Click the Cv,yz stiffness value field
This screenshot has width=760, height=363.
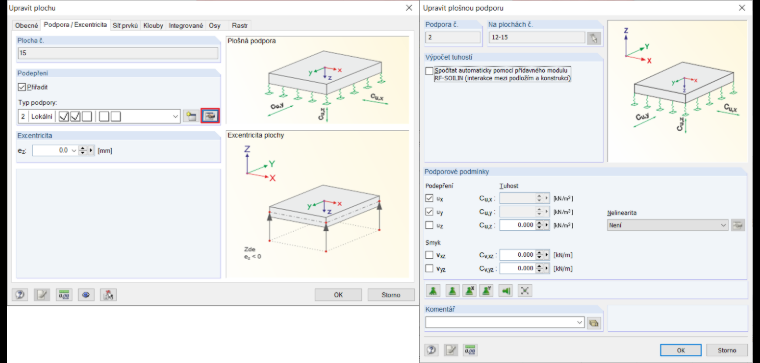[x=517, y=268]
